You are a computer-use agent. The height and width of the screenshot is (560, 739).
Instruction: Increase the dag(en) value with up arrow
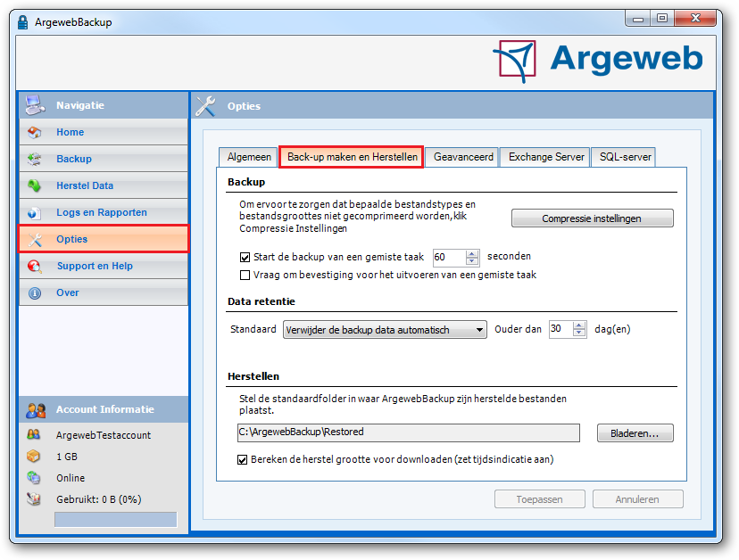click(578, 325)
